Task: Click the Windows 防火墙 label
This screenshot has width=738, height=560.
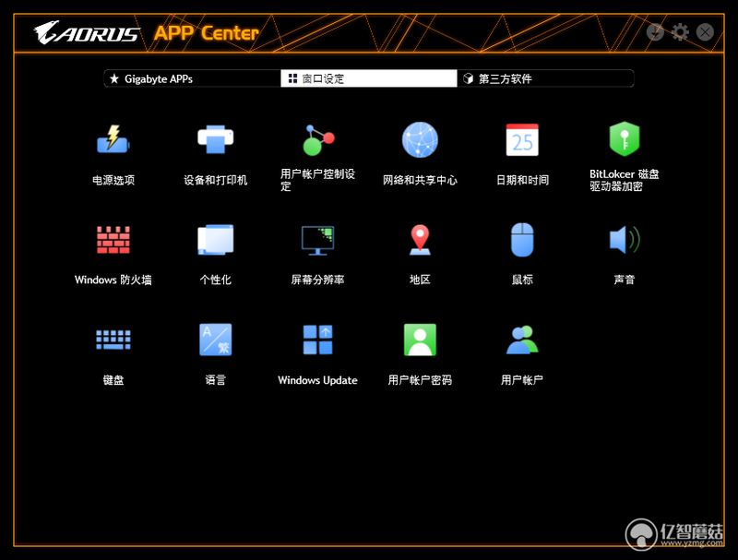Action: tap(113, 280)
